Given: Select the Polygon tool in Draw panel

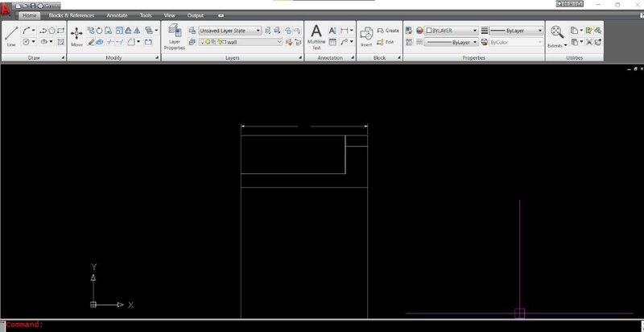Looking at the screenshot, I should (x=52, y=31).
